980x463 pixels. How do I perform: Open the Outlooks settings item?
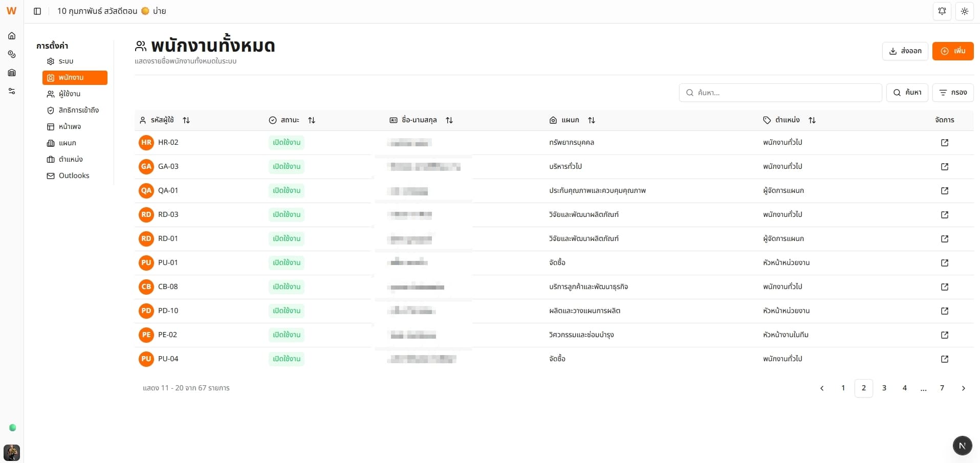pyautogui.click(x=74, y=176)
